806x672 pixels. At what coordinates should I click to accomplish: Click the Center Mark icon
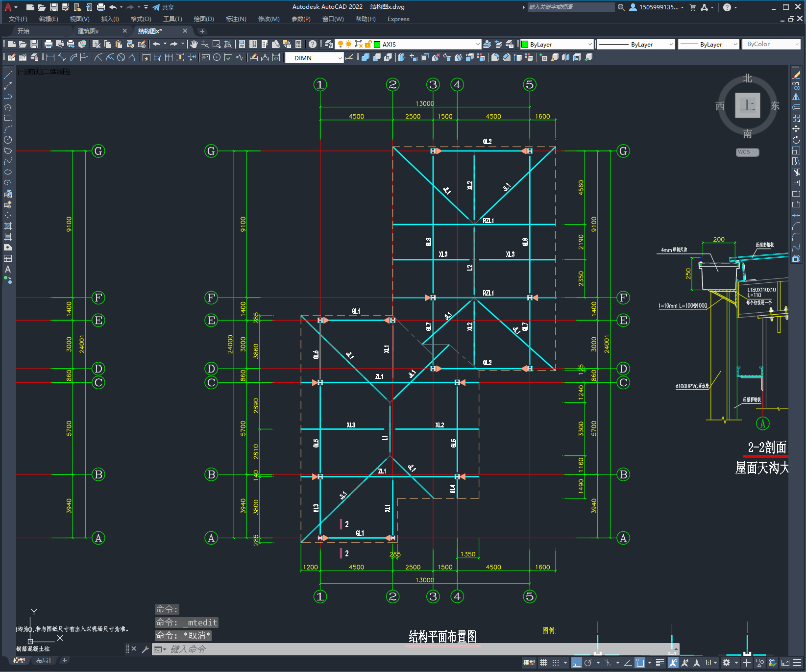pyautogui.click(x=217, y=58)
